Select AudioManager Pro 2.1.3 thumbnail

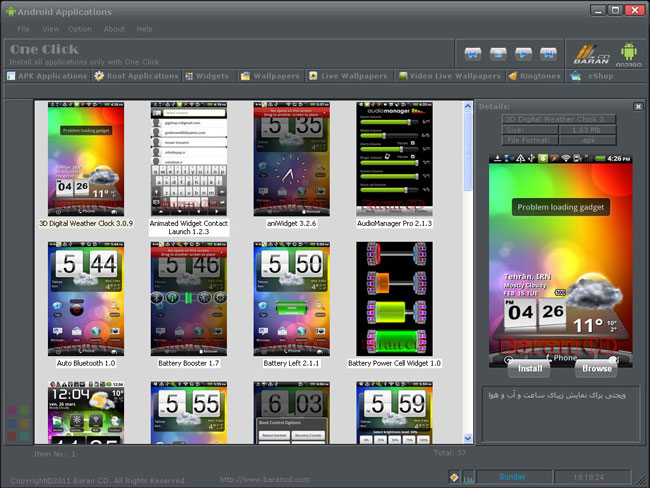[394, 159]
